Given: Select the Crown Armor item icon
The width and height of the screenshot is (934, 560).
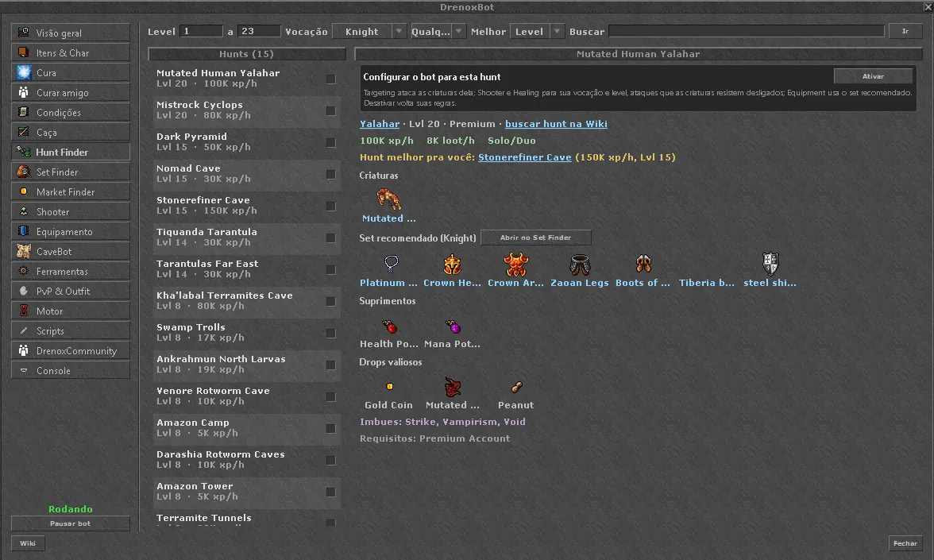Looking at the screenshot, I should (x=516, y=264).
